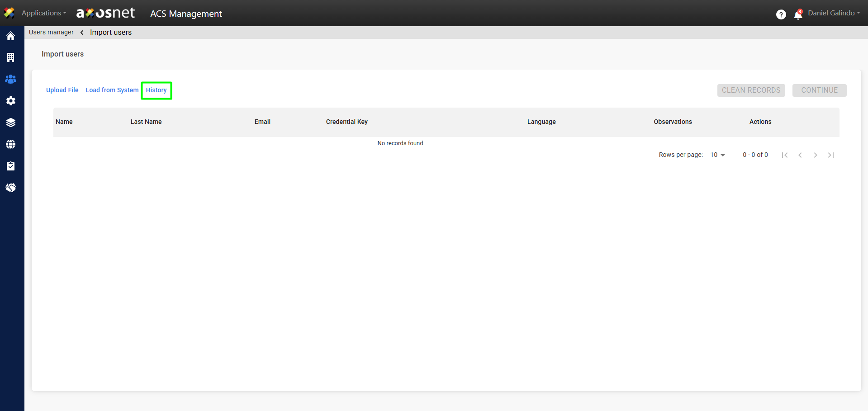This screenshot has width=868, height=411.
Task: Open the building icon in sidebar
Action: (x=11, y=57)
